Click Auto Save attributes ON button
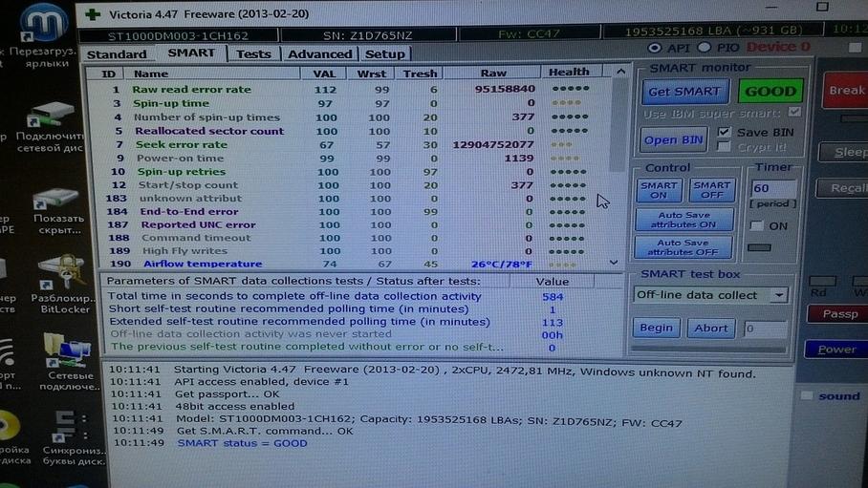Image resolution: width=868 pixels, height=488 pixels. click(x=684, y=220)
